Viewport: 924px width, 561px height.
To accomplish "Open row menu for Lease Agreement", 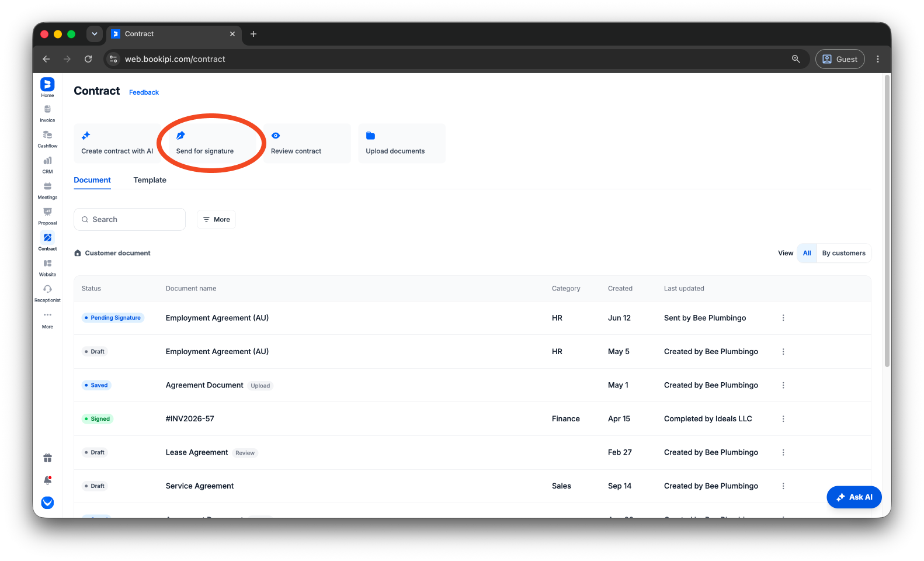I will point(783,452).
